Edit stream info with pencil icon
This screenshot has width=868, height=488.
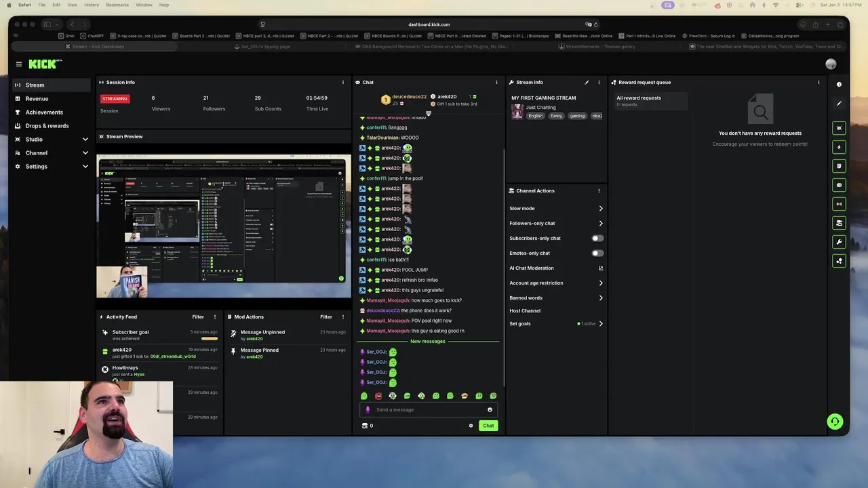(x=587, y=83)
